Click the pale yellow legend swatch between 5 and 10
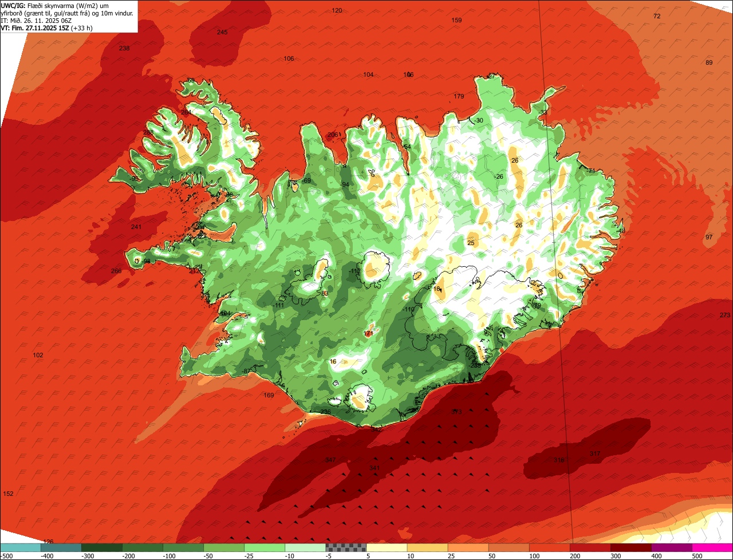This screenshot has width=733, height=560. (x=387, y=547)
